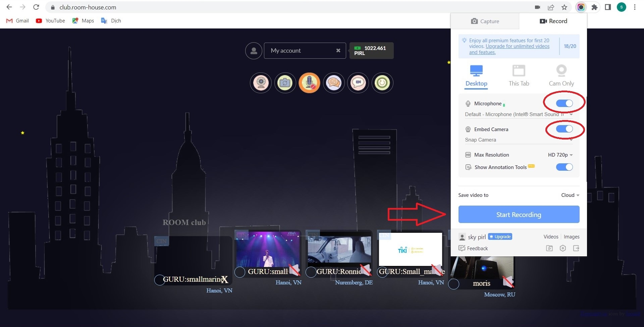Open settings gear icon in recorder footer
Image resolution: width=644 pixels, height=327 pixels.
click(563, 248)
